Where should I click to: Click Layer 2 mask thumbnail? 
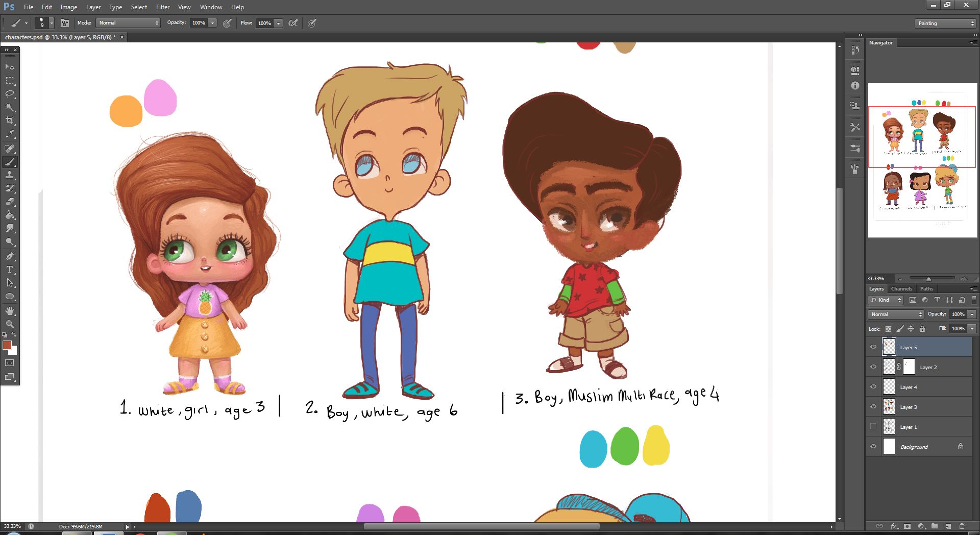(x=909, y=367)
